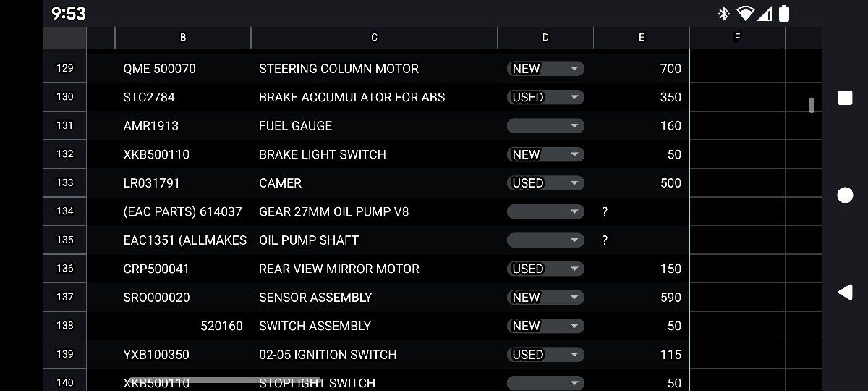The width and height of the screenshot is (868, 391).
Task: Select column F header
Action: (x=737, y=38)
